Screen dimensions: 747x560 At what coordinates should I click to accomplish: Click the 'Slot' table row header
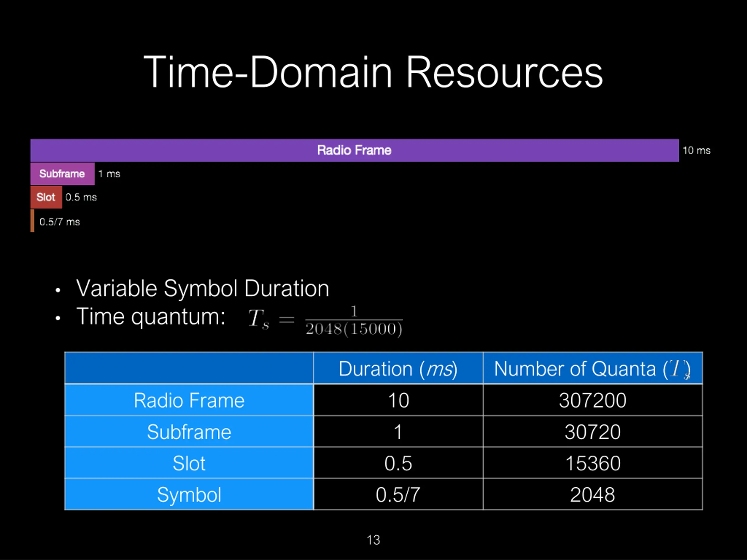coord(189,463)
